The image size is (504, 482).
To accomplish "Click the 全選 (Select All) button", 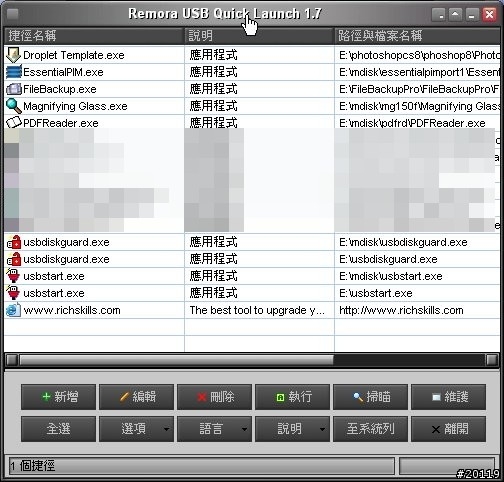I will coord(58,429).
